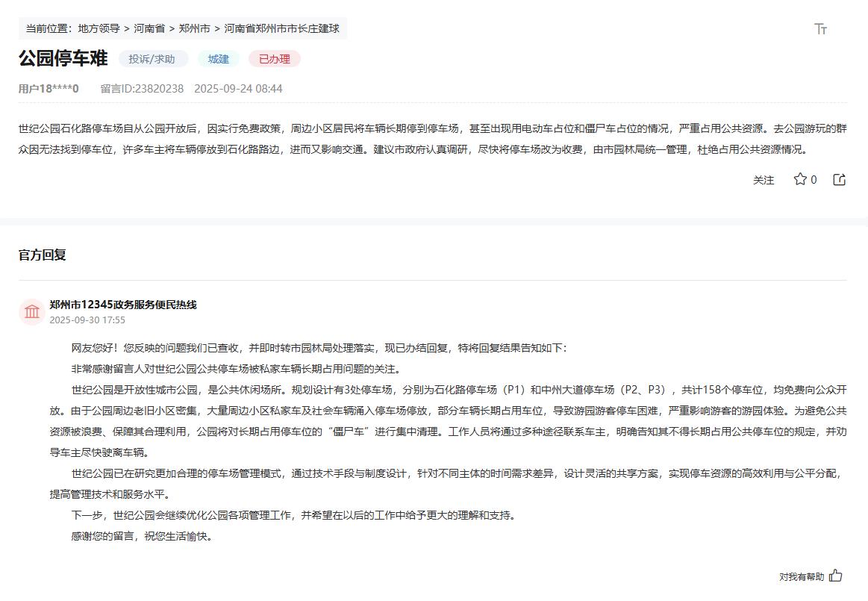Viewport: 868px width, 601px height.
Task: Expand the 官方回复 section header
Action: (40, 254)
